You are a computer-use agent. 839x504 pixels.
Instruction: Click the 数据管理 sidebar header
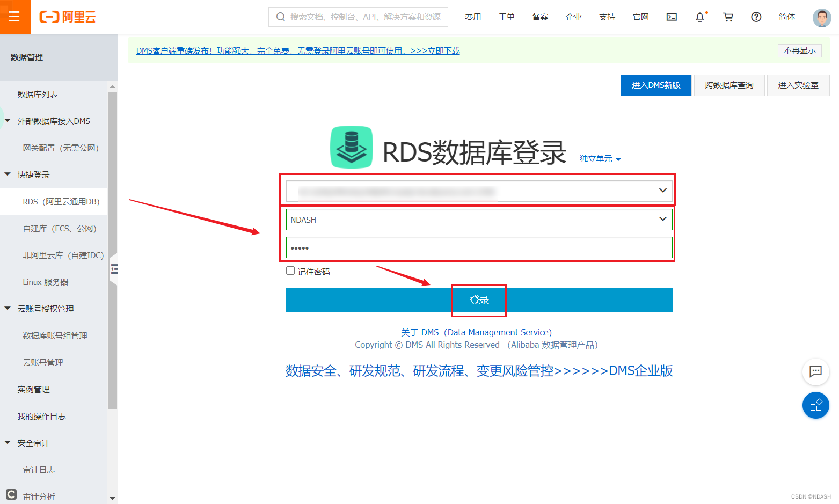click(x=27, y=57)
